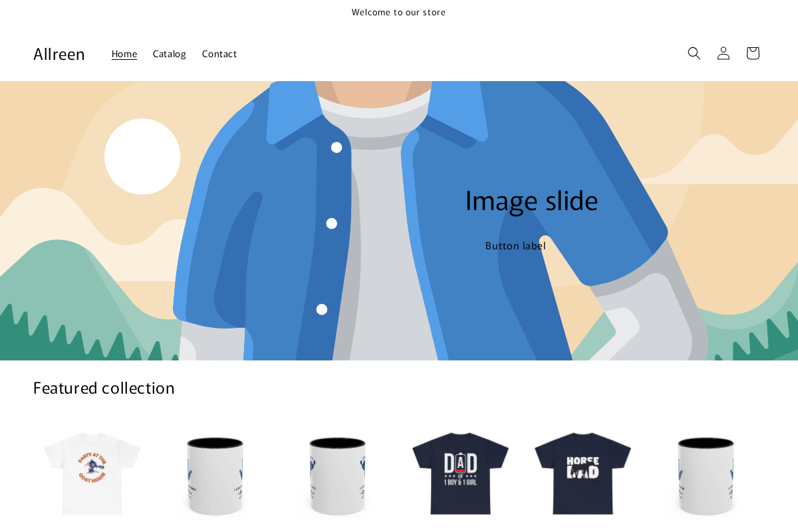The height and width of the screenshot is (532, 798).
Task: Open the Party at the Goat House t-shirt
Action: (92, 472)
